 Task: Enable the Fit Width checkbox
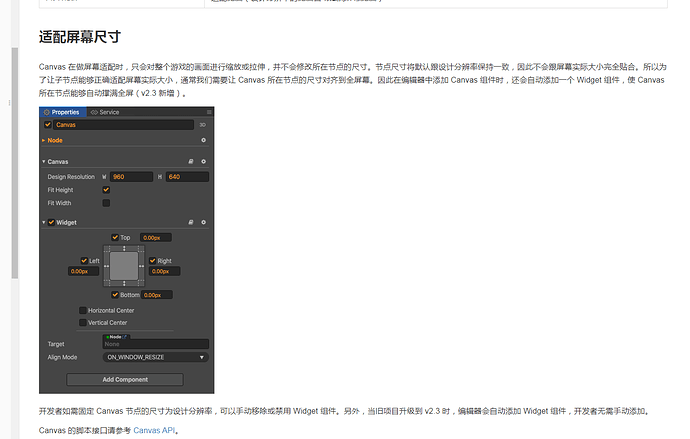106,203
